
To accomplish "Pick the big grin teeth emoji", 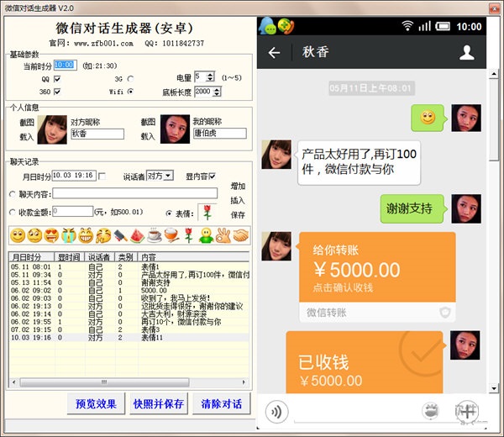I will (86, 235).
